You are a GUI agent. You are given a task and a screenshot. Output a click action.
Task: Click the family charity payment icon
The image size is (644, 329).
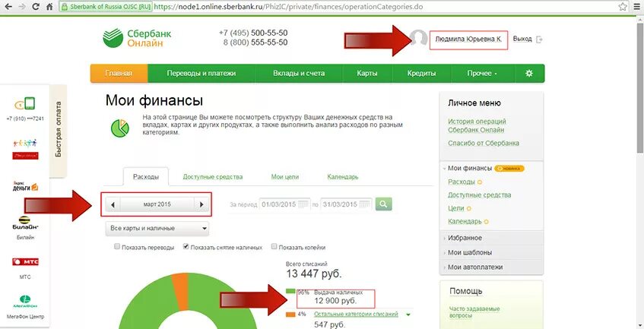(25, 143)
